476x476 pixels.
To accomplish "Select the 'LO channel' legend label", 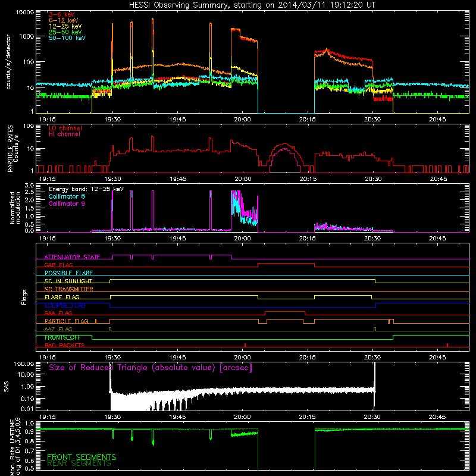I will [65, 128].
